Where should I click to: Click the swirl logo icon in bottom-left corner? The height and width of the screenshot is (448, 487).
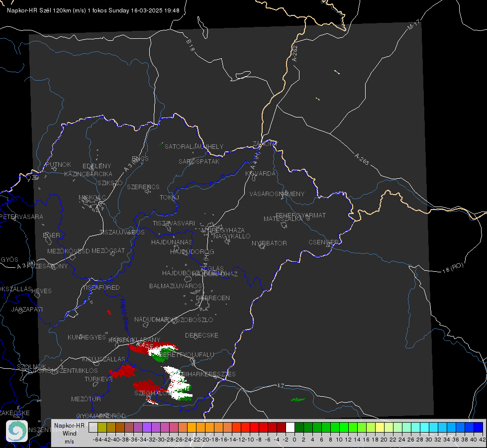17,431
